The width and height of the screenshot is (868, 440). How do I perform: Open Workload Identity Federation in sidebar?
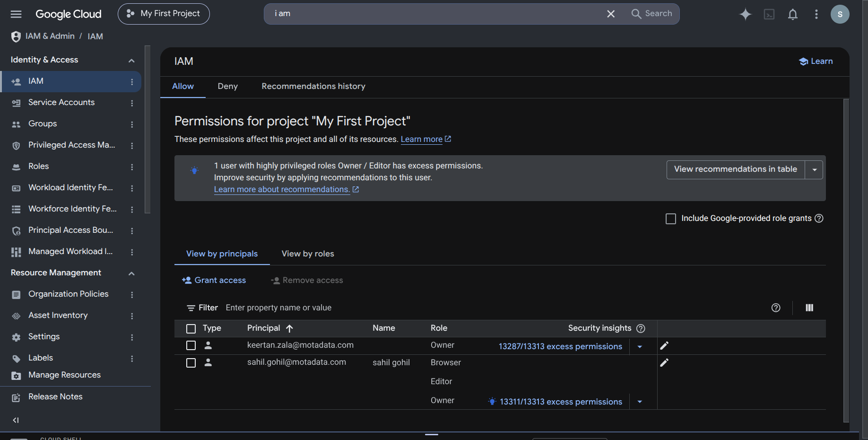point(71,188)
